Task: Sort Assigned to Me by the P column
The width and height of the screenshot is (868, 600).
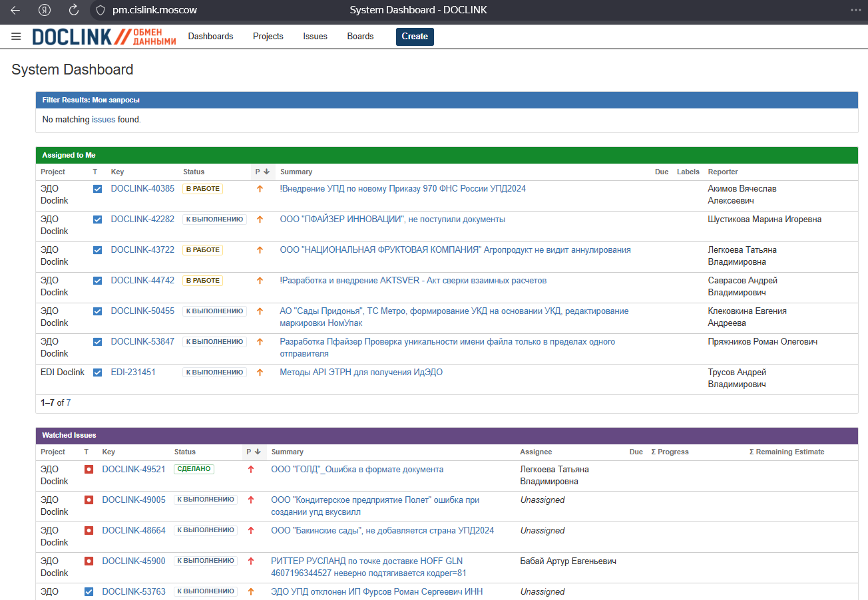Action: [x=262, y=172]
